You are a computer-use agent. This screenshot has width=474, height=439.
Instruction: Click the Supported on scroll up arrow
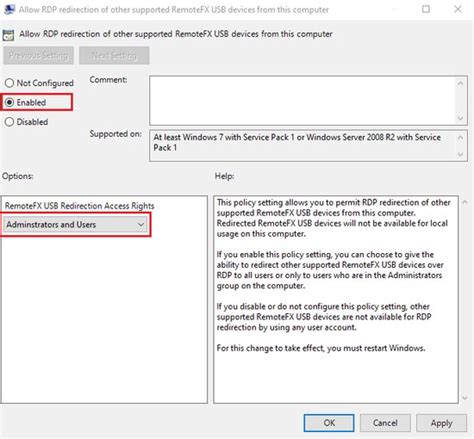pyautogui.click(x=461, y=137)
